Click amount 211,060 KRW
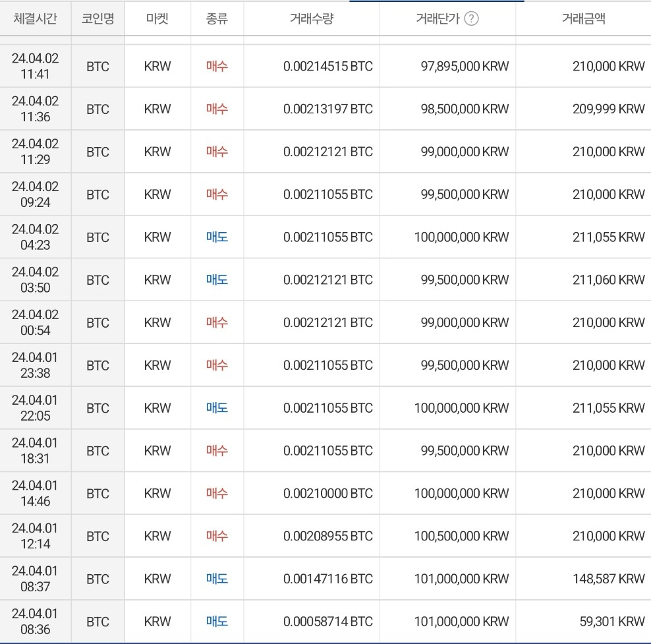Image resolution: width=651 pixels, height=644 pixels. pyautogui.click(x=609, y=280)
